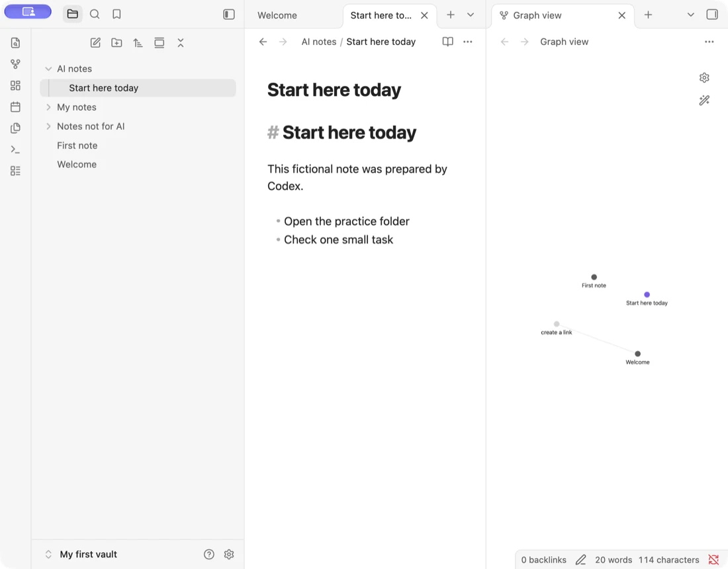Open daily note calendar icon

tap(15, 107)
